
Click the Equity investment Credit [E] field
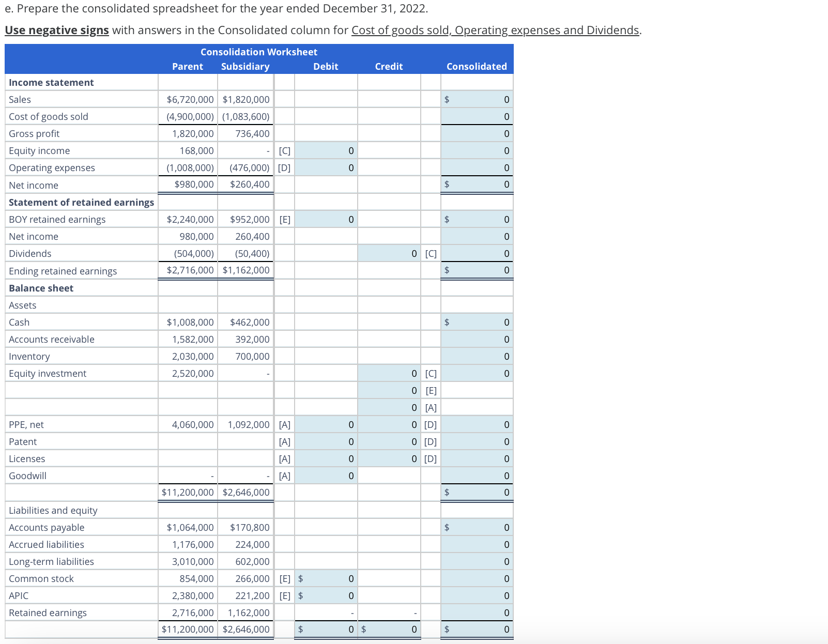(389, 390)
